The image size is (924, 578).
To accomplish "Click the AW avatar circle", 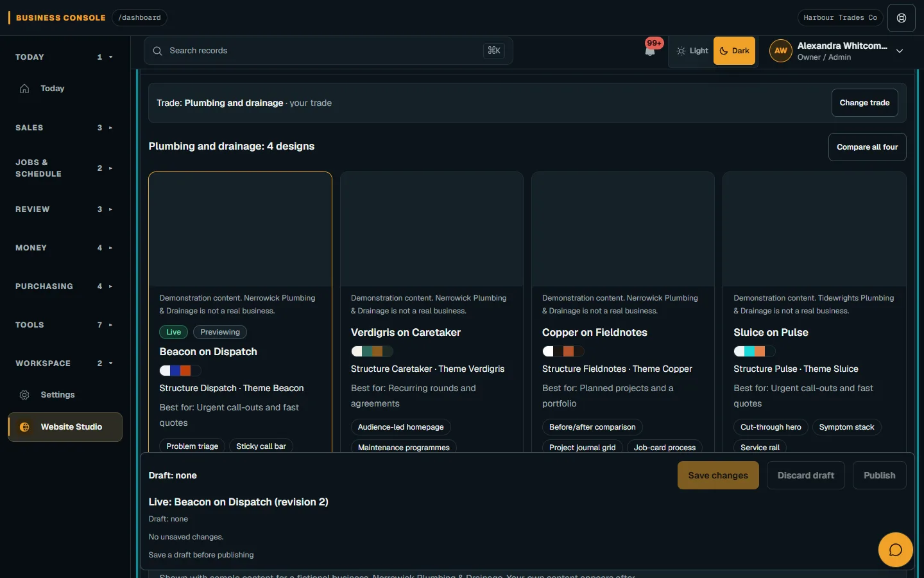I will pos(781,51).
